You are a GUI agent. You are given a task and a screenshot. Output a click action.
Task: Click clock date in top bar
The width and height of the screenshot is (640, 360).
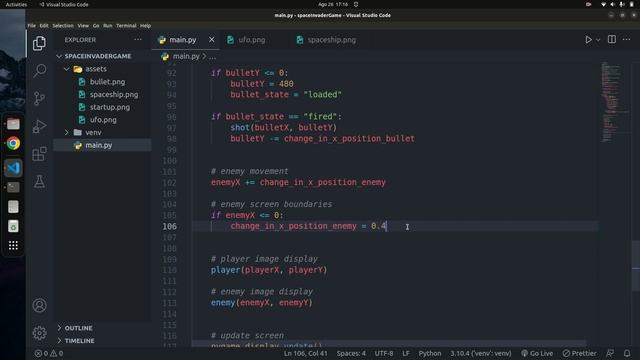click(x=333, y=4)
